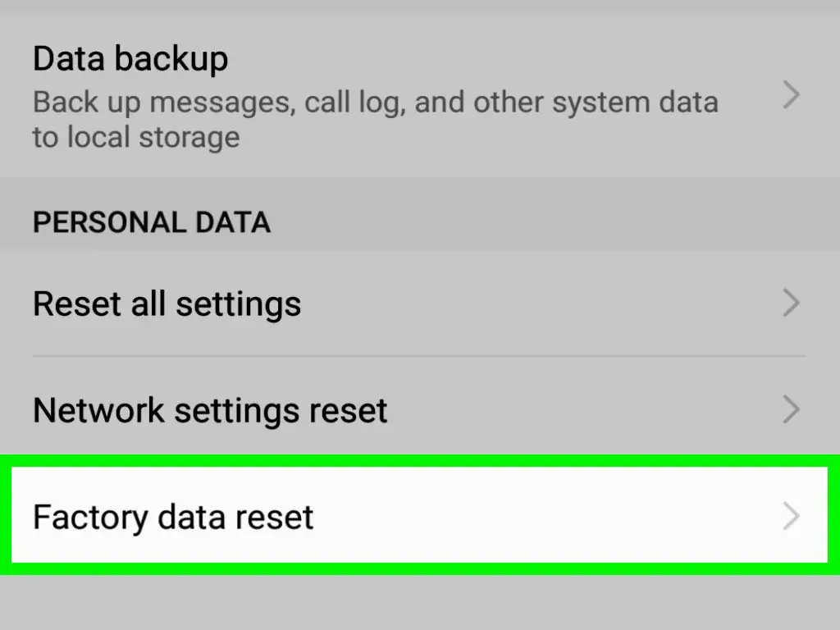This screenshot has height=630, width=840.
Task: Click the 'Back up messages, call log' description line
Action: tap(375, 103)
